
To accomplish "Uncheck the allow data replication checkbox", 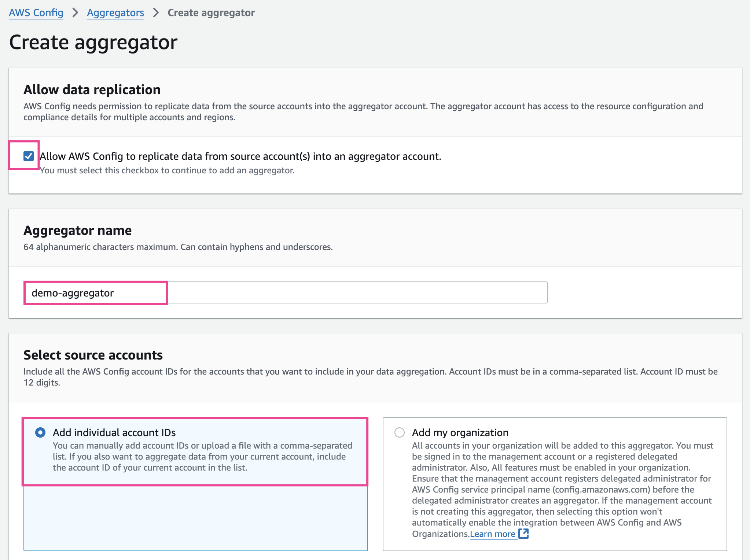I will pyautogui.click(x=29, y=156).
